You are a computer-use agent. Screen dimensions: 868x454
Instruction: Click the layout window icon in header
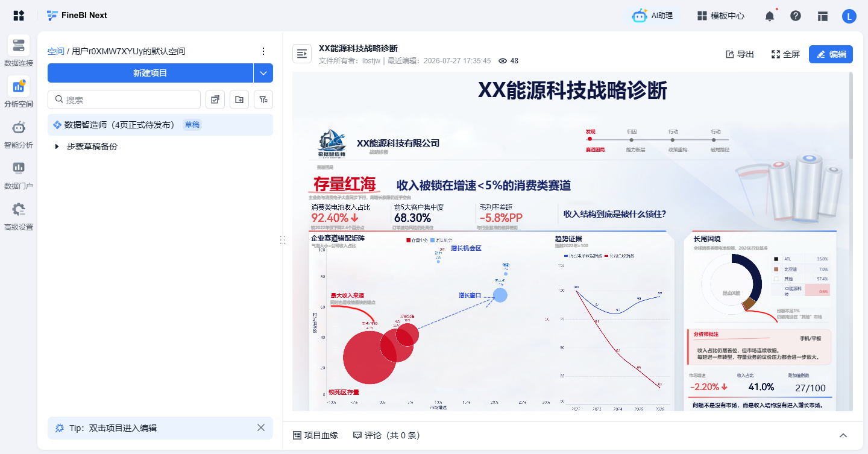[x=823, y=16]
